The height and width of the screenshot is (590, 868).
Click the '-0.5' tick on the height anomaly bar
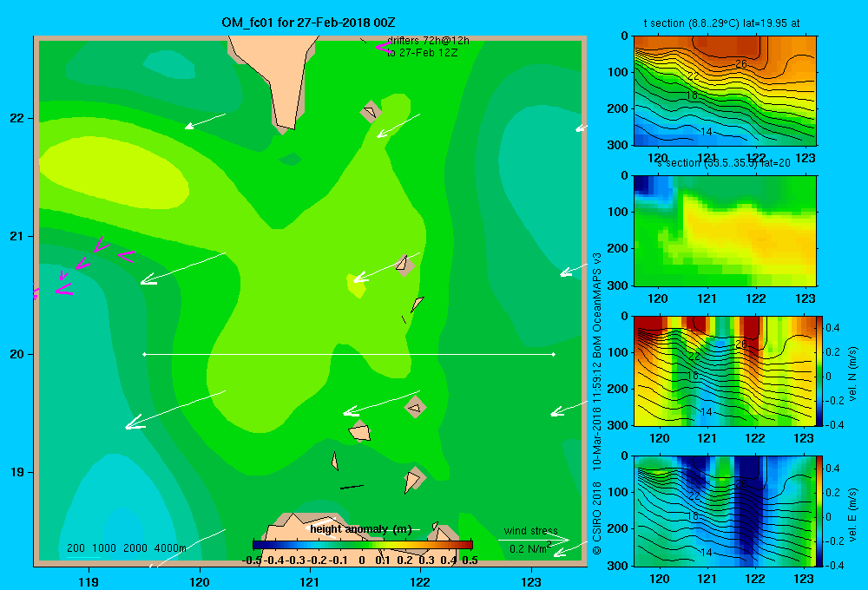coord(252,560)
